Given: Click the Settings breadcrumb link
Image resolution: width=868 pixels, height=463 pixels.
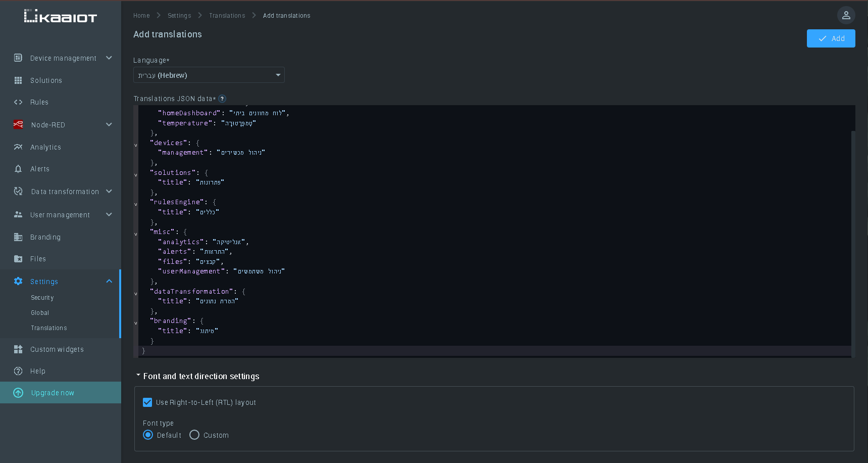Looking at the screenshot, I should (x=179, y=16).
